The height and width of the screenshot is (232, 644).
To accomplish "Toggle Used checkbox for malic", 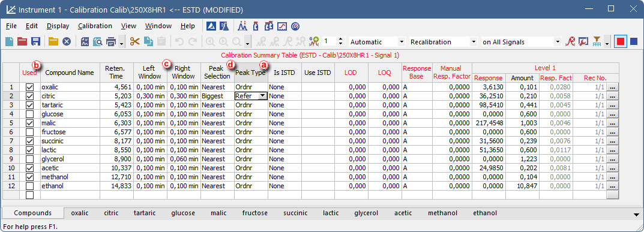I will click(x=29, y=123).
